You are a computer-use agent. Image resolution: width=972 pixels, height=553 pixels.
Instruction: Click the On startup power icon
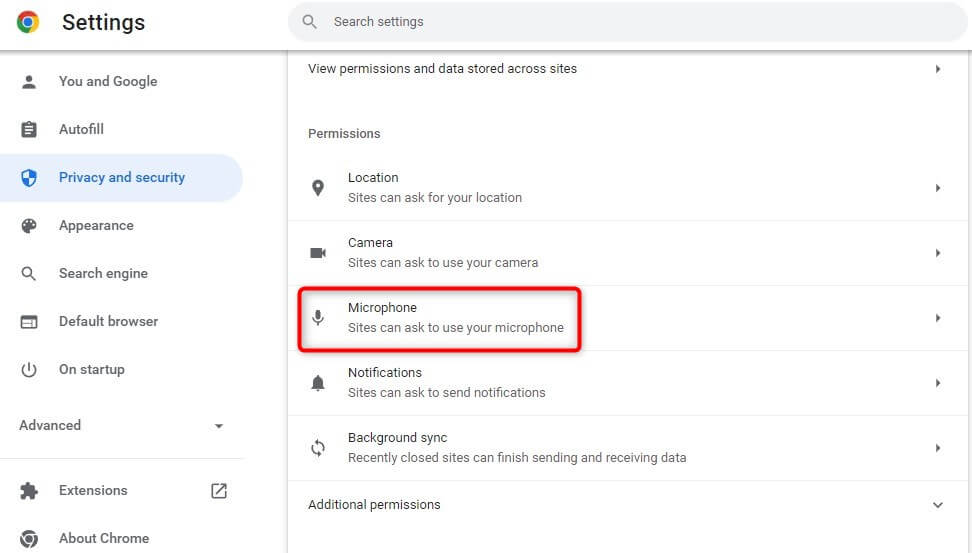click(x=29, y=370)
